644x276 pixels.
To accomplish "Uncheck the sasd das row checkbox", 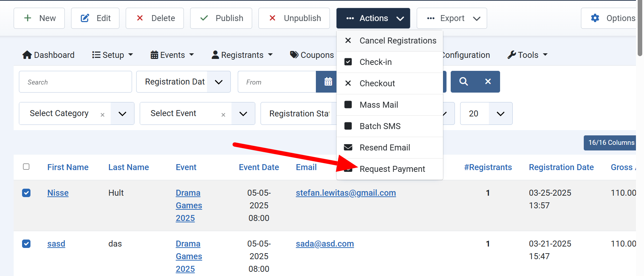I will click(x=26, y=244).
